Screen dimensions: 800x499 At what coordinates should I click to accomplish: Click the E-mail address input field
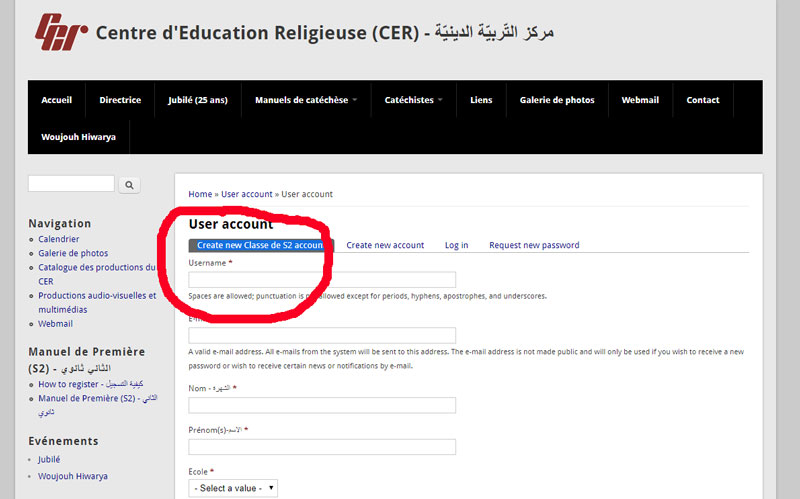pos(322,335)
